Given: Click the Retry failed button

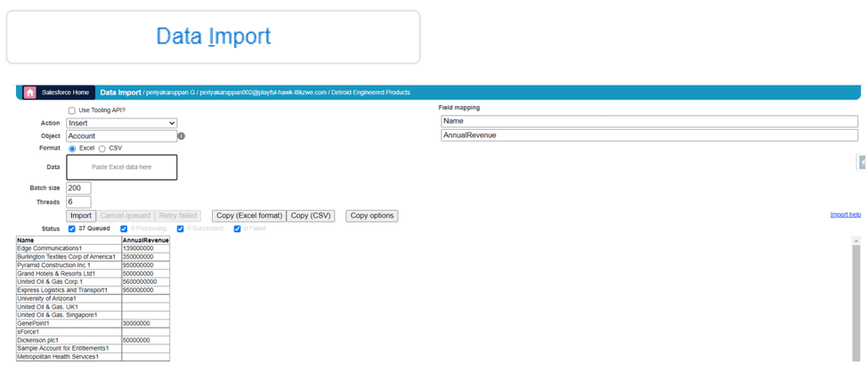Looking at the screenshot, I should pos(178,215).
